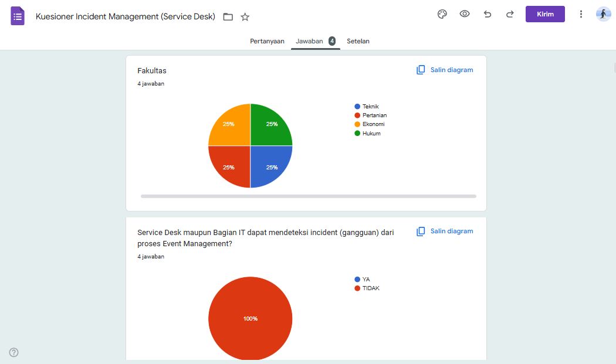This screenshot has width=616, height=364.
Task: Click the move to folder icon
Action: click(228, 17)
